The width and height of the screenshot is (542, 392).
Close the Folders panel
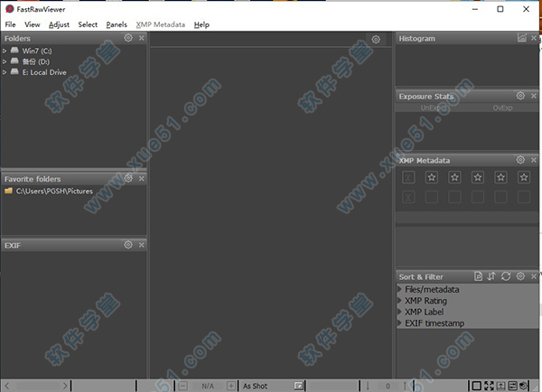[x=142, y=38]
